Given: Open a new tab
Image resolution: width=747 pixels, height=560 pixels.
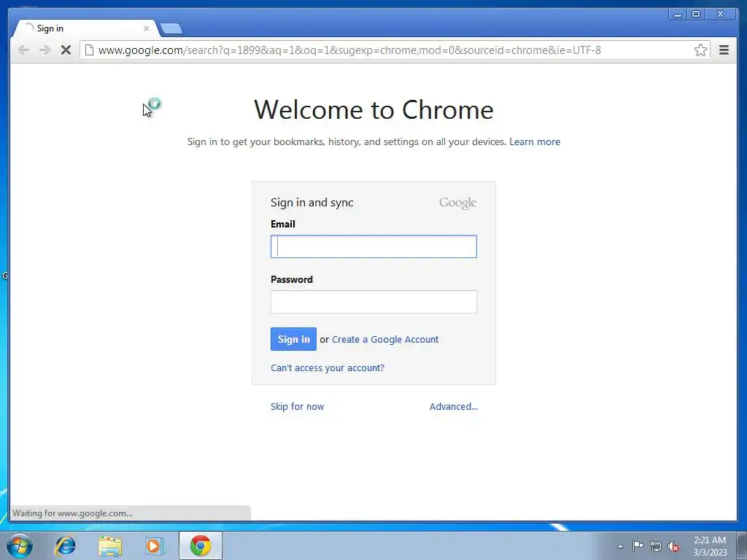Looking at the screenshot, I should (x=171, y=29).
